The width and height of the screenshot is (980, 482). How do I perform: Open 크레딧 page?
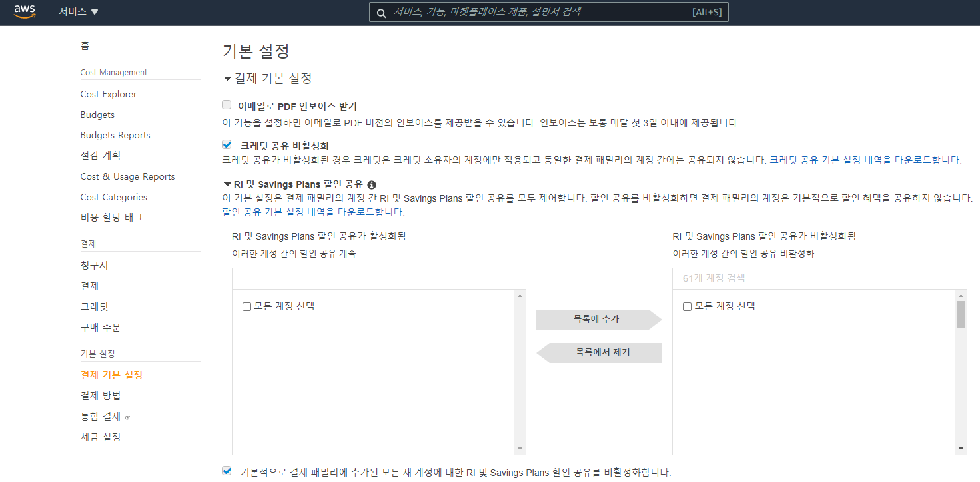pyautogui.click(x=94, y=306)
